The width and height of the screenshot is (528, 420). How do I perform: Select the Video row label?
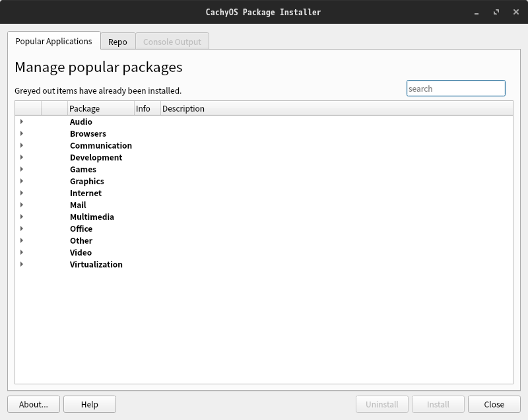pyautogui.click(x=81, y=253)
